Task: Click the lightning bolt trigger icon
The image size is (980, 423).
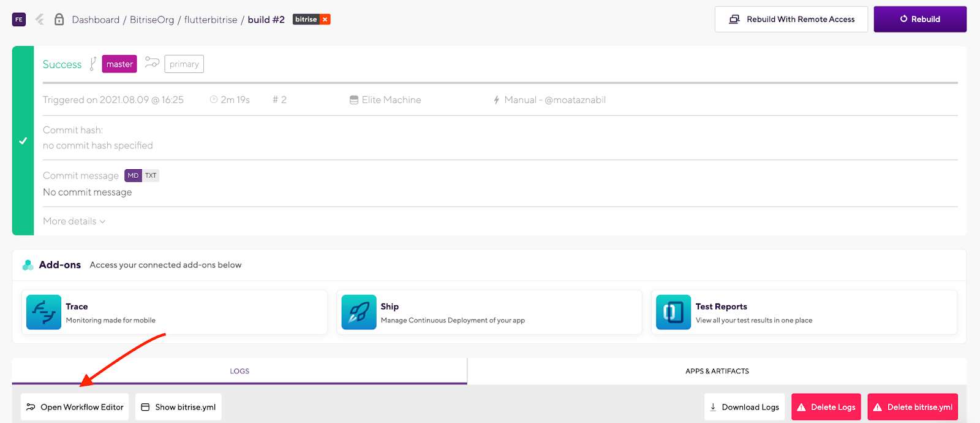Action: tap(497, 100)
